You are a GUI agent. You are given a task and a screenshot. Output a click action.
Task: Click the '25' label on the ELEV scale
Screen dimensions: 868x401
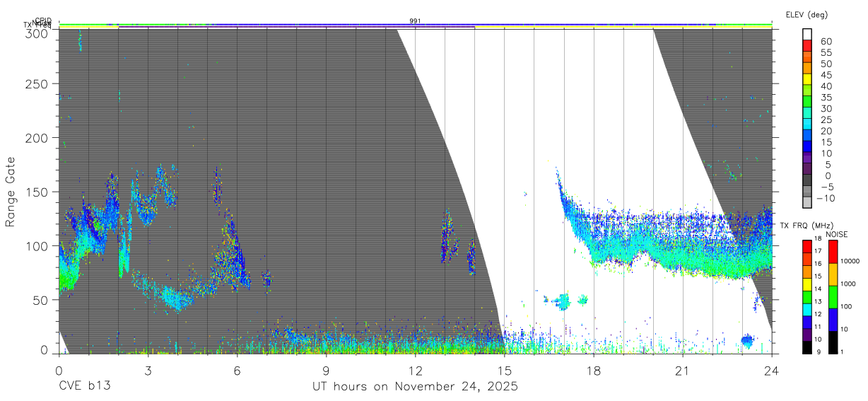tap(827, 120)
